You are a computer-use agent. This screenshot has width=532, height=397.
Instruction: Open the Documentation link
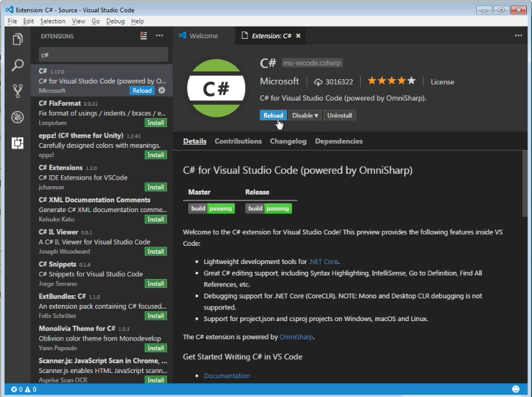[x=226, y=376]
